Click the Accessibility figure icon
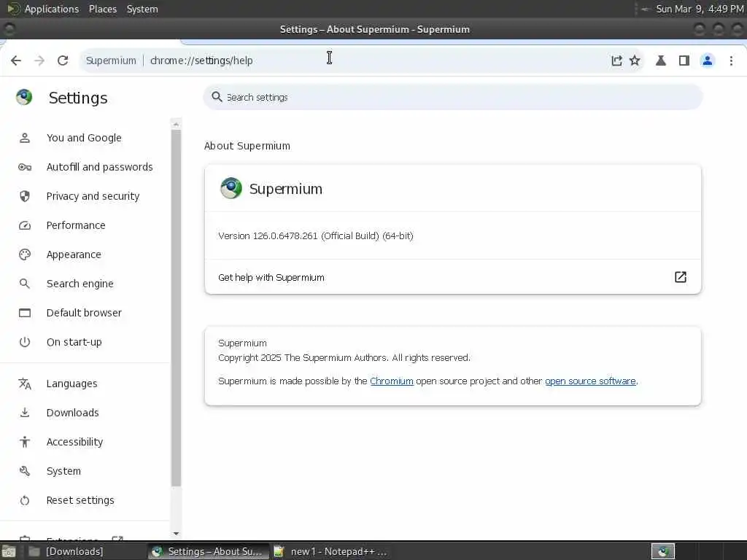 click(x=25, y=442)
